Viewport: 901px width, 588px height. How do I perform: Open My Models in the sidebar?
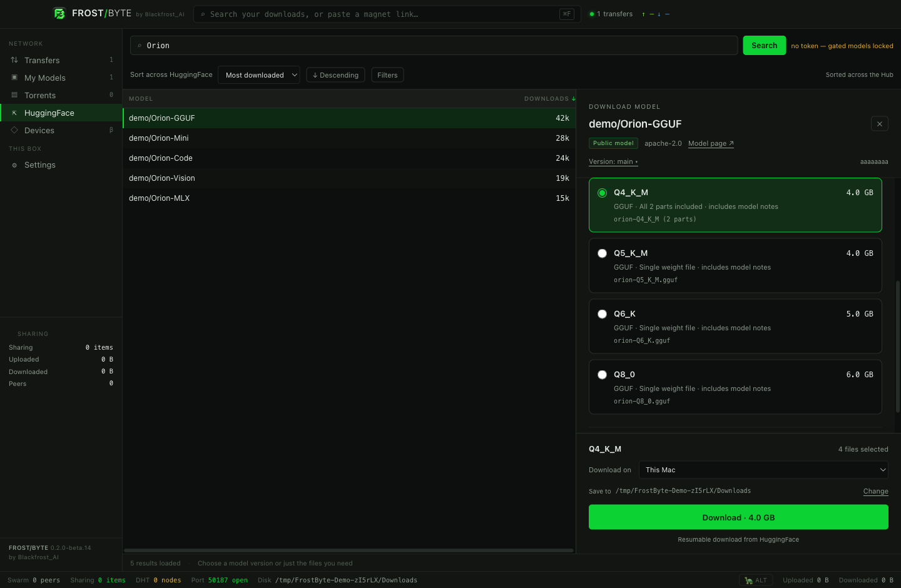(61, 78)
